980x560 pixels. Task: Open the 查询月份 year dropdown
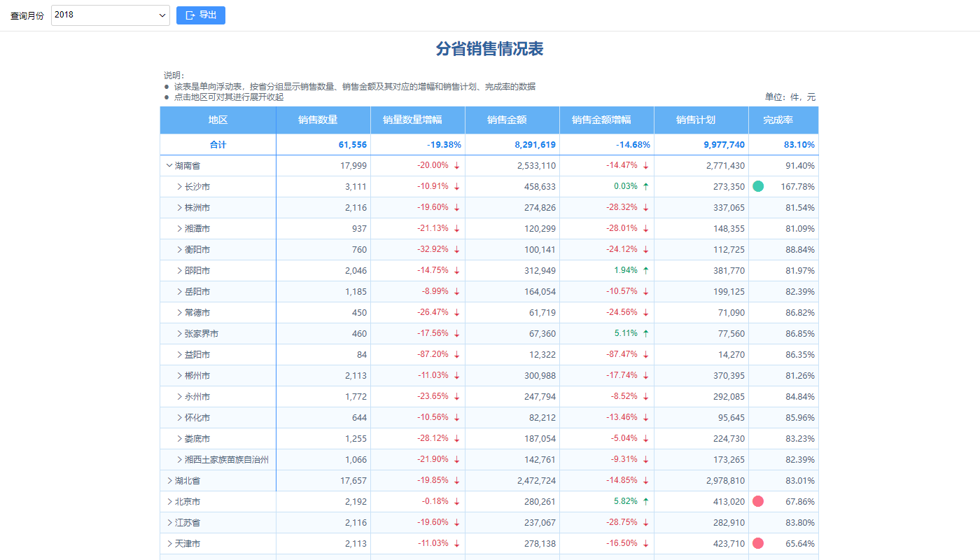pos(111,15)
